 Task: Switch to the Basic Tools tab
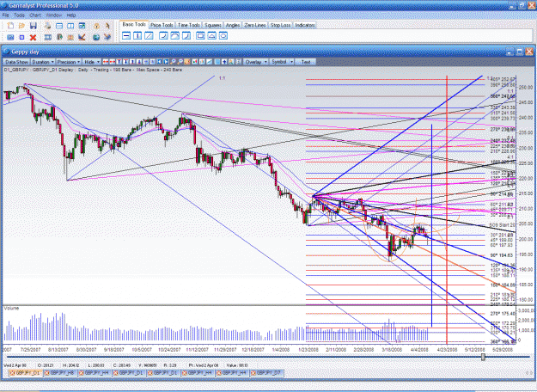[134, 25]
